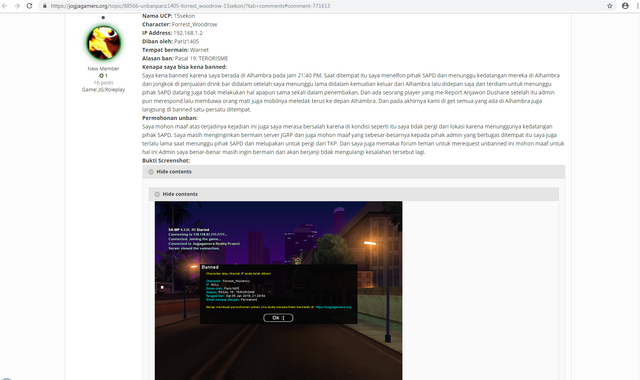This screenshot has width=640, height=380.
Task: Collapse the inner Hide contents spoiler
Action: pyautogui.click(x=353, y=194)
